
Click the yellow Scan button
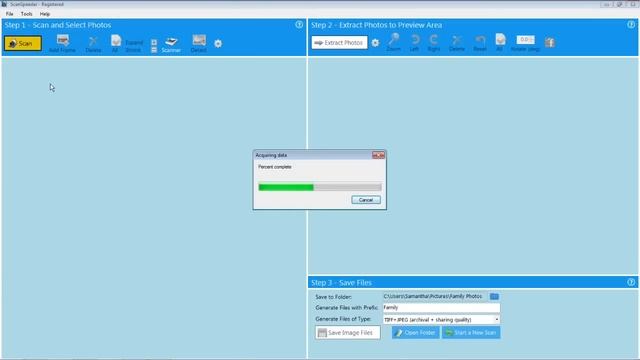coord(23,43)
